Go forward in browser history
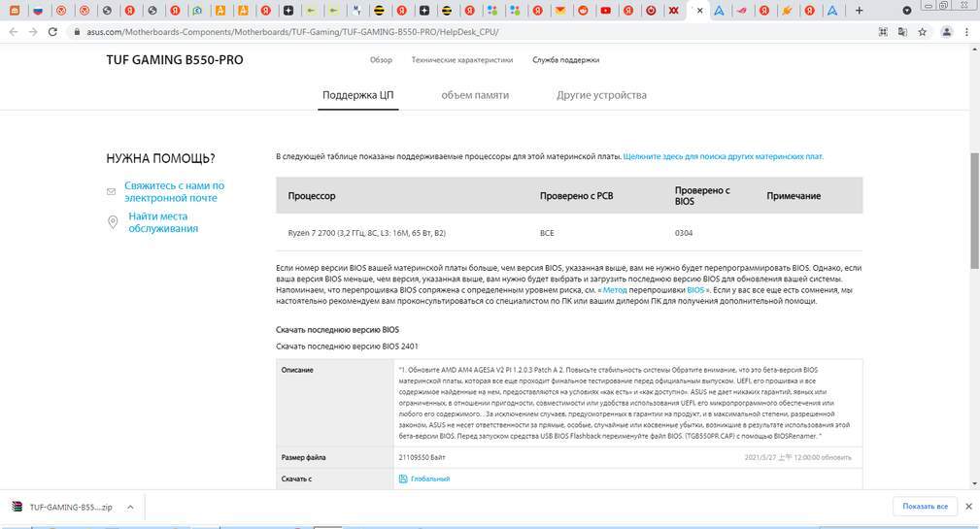The height and width of the screenshot is (529, 980). (33, 32)
